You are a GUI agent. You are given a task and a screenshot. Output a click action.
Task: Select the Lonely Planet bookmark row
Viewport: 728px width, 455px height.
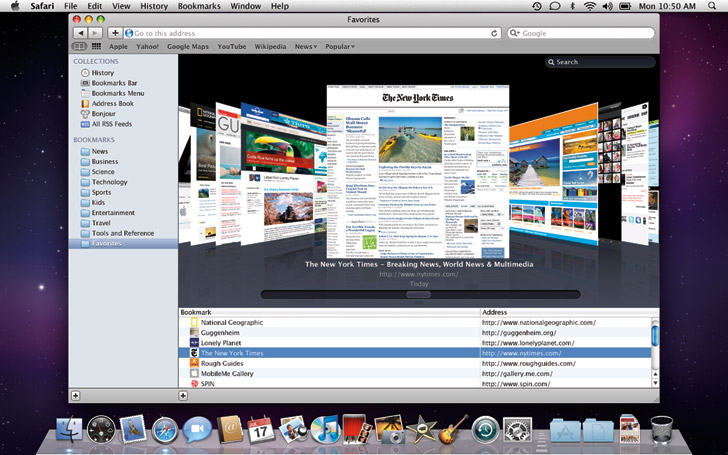pyautogui.click(x=415, y=343)
